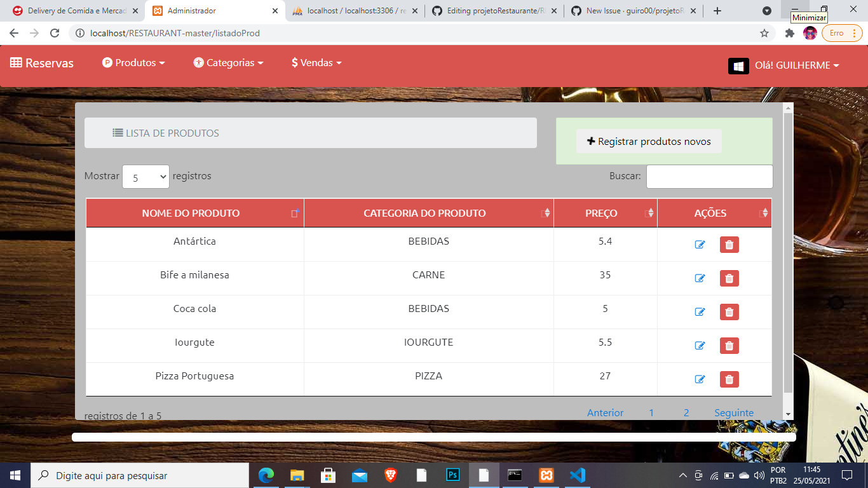The image size is (868, 488).
Task: Edit the Coca cola product row
Action: coord(700,312)
